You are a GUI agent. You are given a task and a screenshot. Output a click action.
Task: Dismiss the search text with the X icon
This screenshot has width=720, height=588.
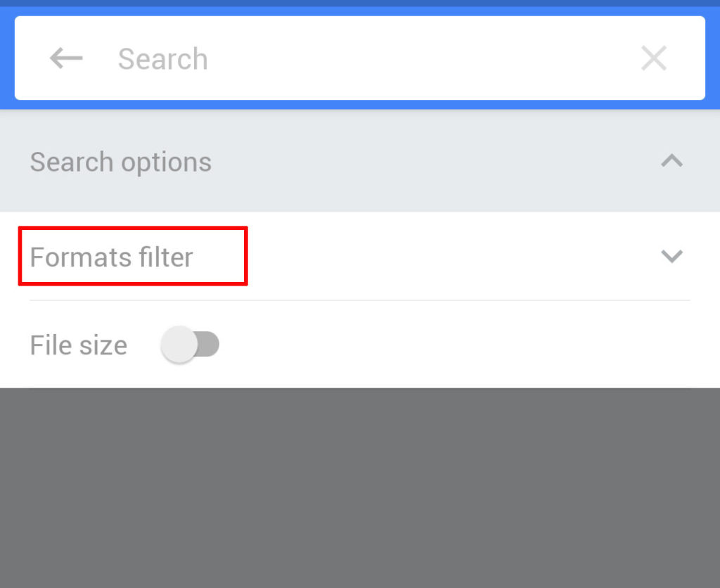(x=653, y=58)
